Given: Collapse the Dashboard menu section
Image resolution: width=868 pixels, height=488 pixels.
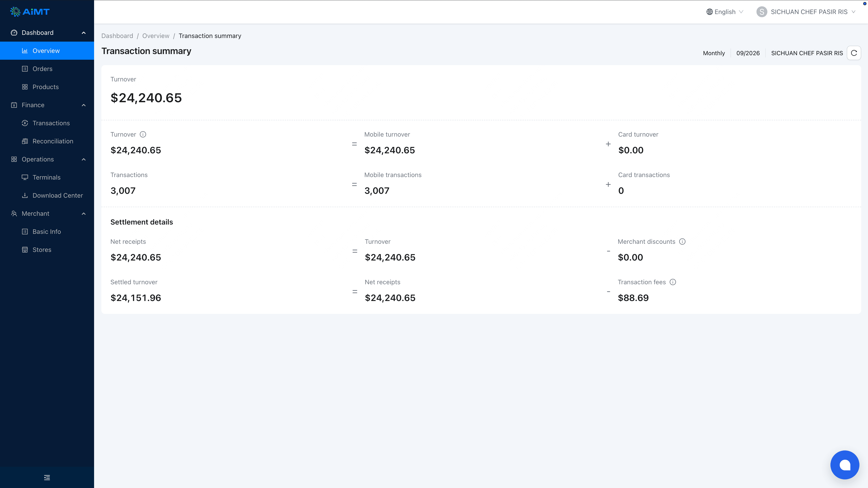Looking at the screenshot, I should tap(83, 33).
